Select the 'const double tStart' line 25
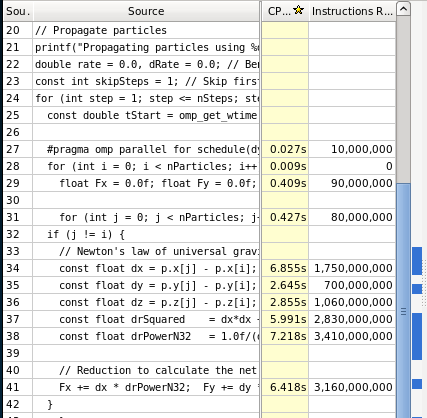 [x=146, y=115]
